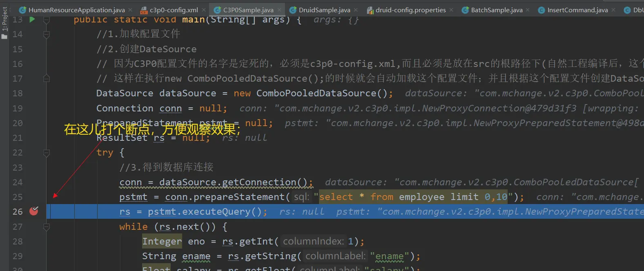Click the green Run gutter arrow at line 13

[x=32, y=19]
